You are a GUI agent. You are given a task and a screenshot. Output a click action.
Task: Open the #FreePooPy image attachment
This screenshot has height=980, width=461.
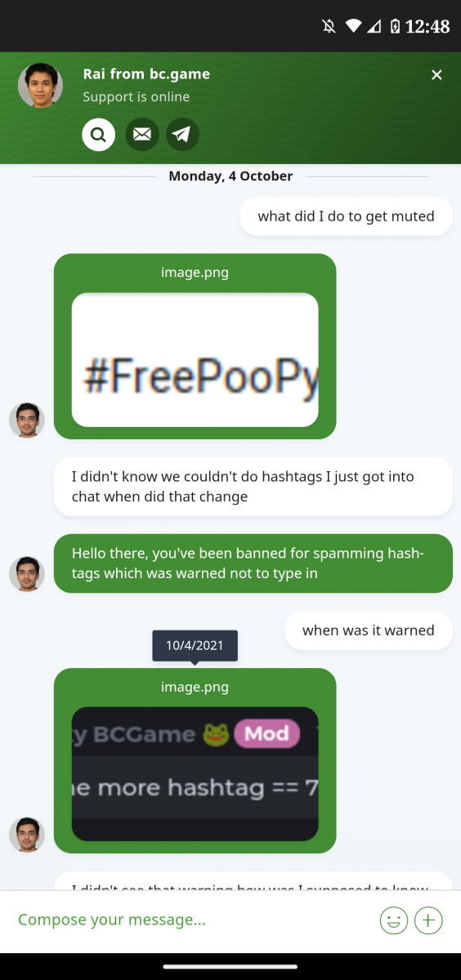195,359
